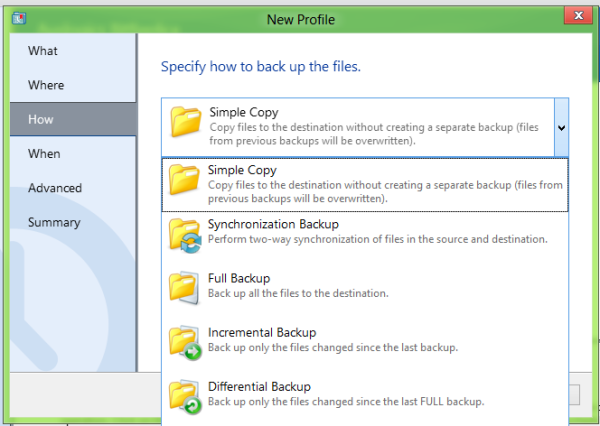The height and width of the screenshot is (426, 600).
Task: Click the Synchronization Backup sync folder icon
Action: pos(185,235)
